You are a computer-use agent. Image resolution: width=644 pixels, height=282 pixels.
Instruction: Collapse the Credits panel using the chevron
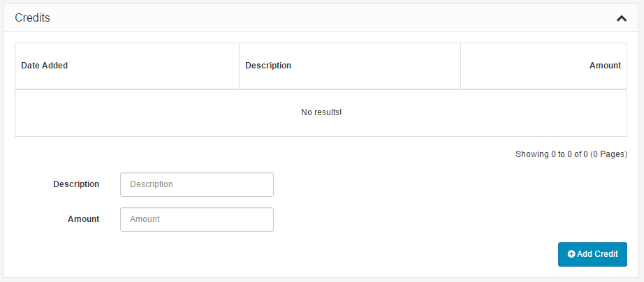click(622, 19)
